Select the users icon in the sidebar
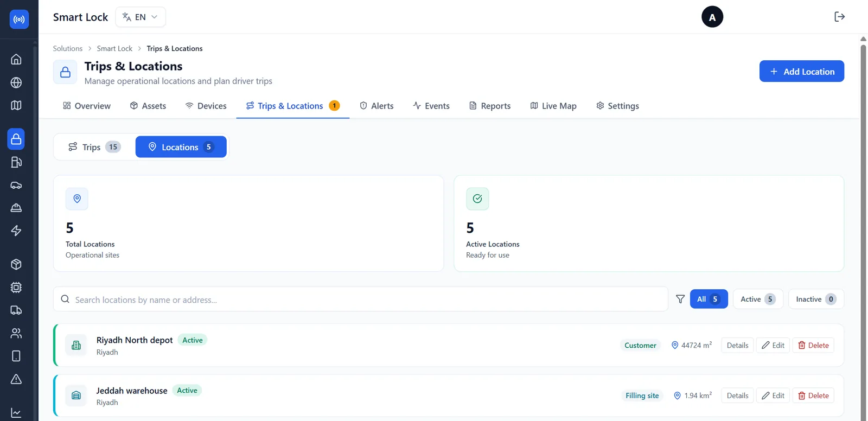 pyautogui.click(x=16, y=333)
